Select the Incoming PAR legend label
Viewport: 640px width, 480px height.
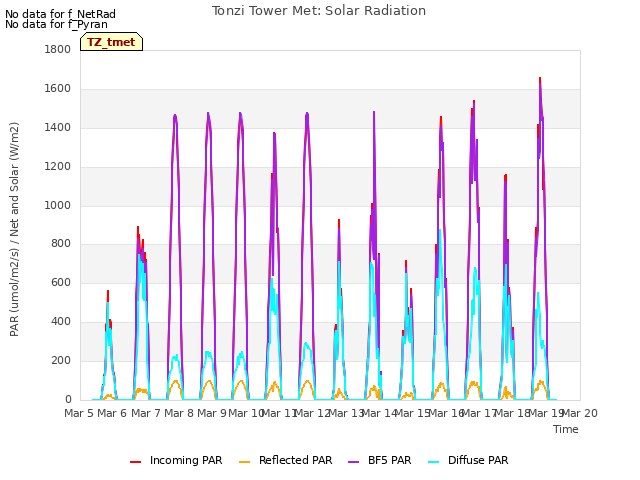[x=186, y=460]
